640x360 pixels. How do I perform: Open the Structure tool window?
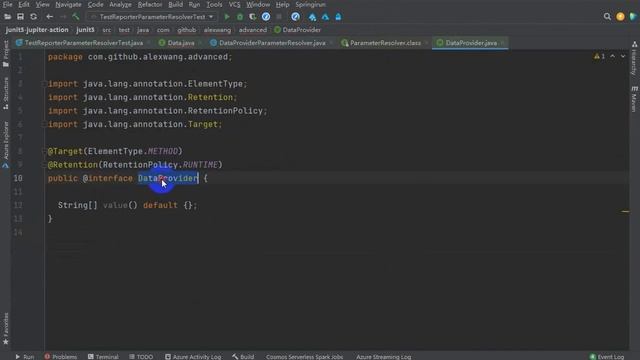(x=6, y=93)
